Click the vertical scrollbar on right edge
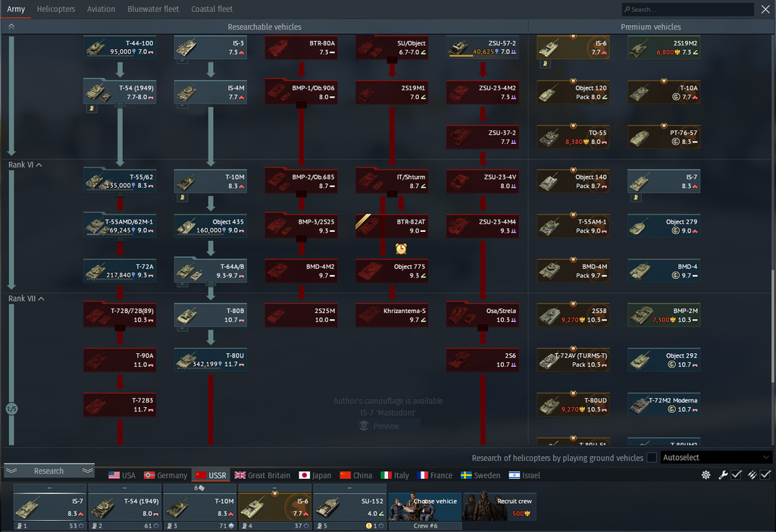Screen dimensions: 776x532 [772, 326]
